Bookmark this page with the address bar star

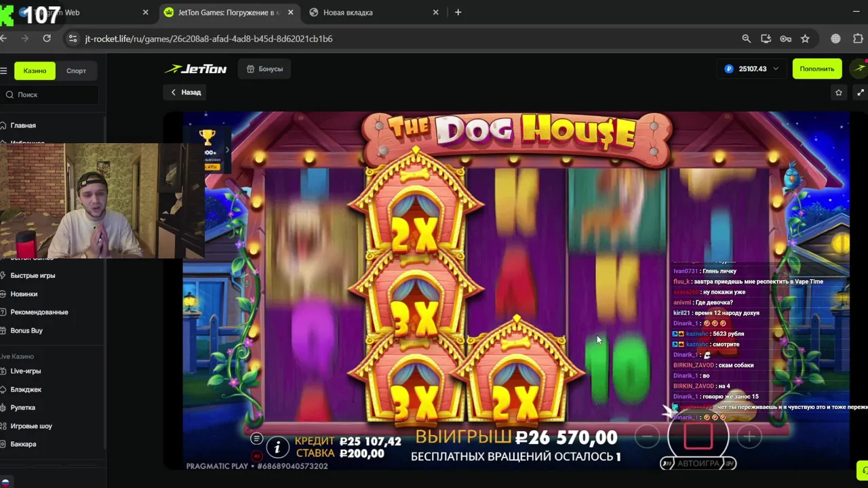point(805,39)
